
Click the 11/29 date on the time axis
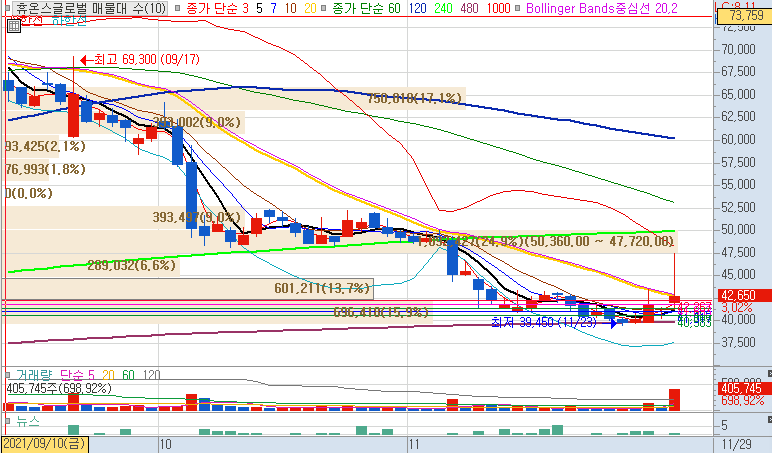click(736, 445)
